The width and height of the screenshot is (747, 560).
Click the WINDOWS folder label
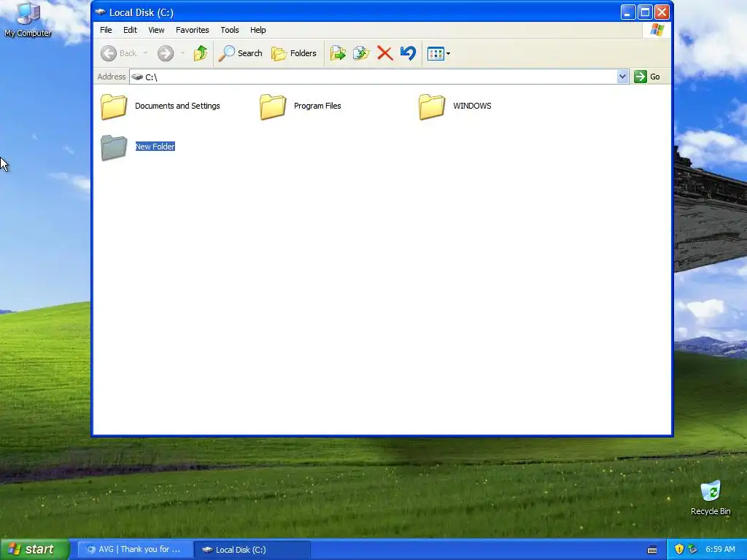(x=472, y=106)
